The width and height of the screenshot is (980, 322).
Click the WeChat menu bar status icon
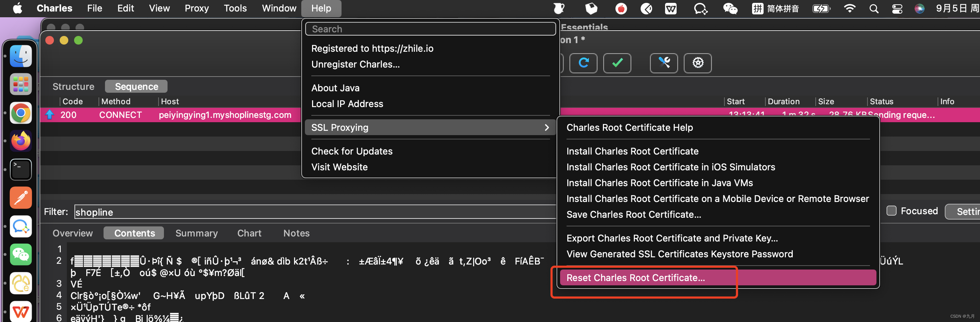(x=730, y=8)
